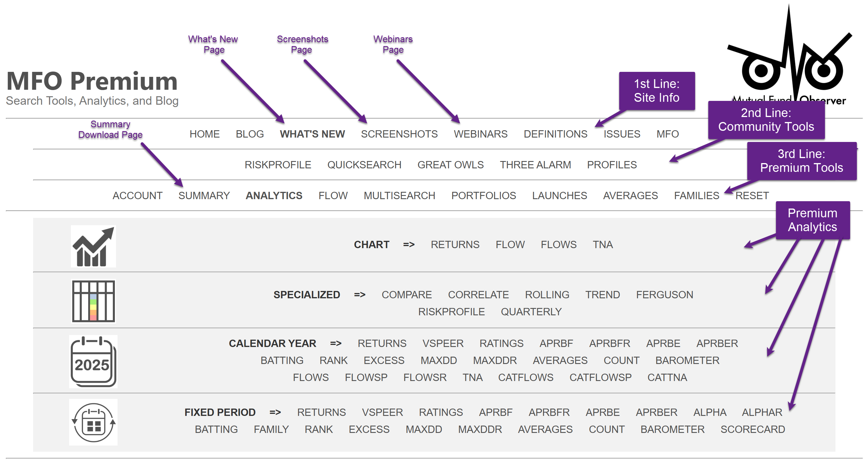868x464 pixels.
Task: Open the MULTISEARCH tool
Action: (x=399, y=196)
